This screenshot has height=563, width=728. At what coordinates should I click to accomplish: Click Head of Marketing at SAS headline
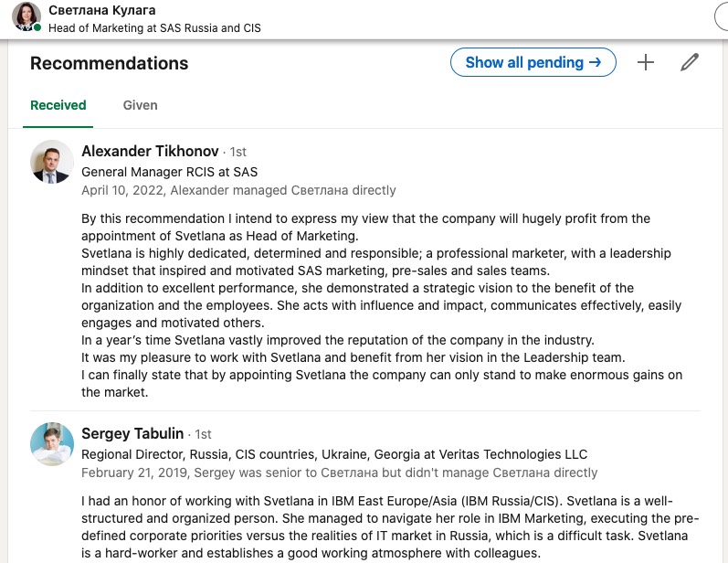[154, 27]
